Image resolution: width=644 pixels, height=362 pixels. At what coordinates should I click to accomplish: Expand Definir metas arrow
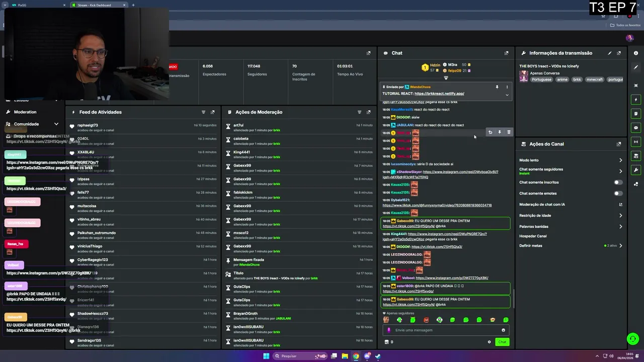[x=620, y=246]
